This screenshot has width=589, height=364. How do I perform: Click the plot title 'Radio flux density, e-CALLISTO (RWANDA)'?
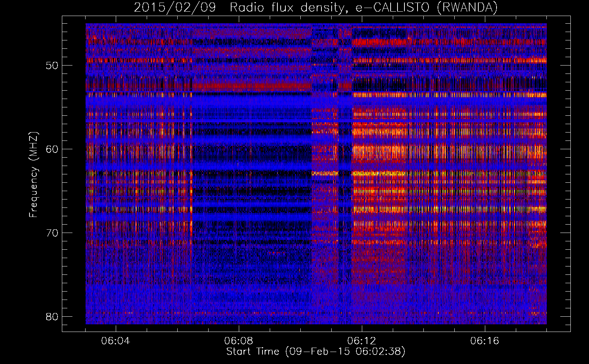click(x=363, y=7)
